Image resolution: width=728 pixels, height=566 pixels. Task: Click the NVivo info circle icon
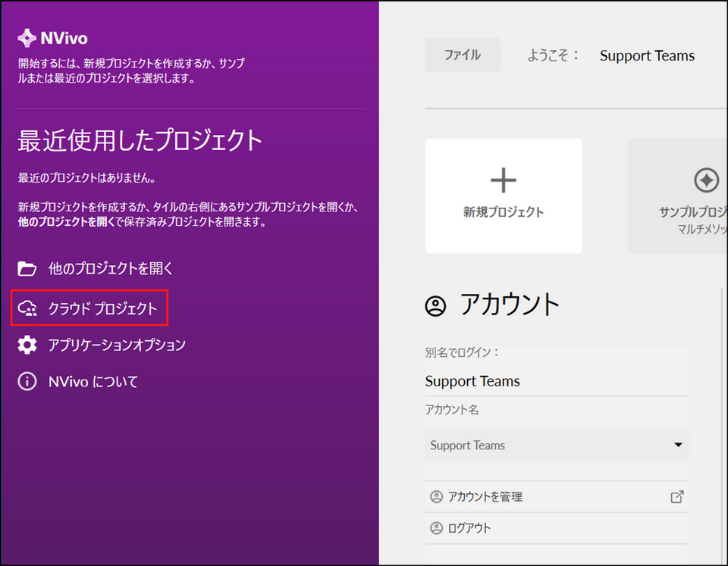tap(27, 381)
